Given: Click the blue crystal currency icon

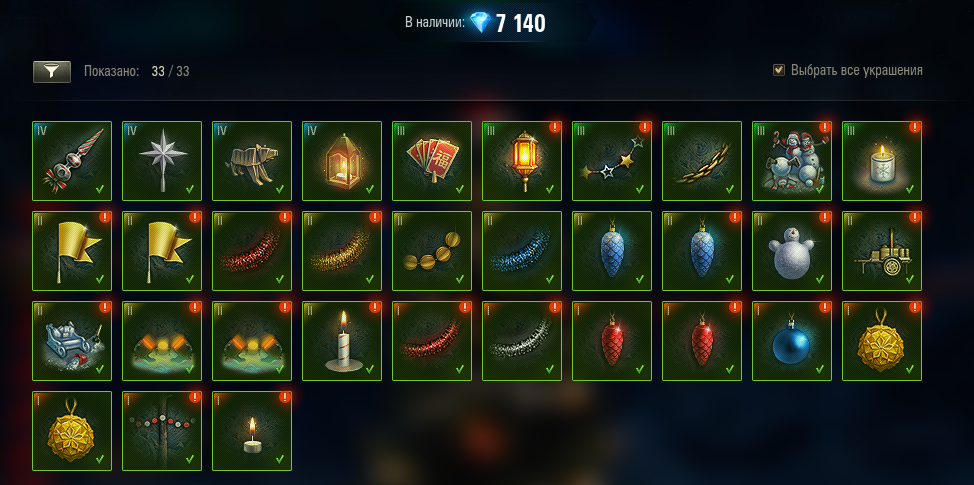Looking at the screenshot, I should click(x=480, y=23).
